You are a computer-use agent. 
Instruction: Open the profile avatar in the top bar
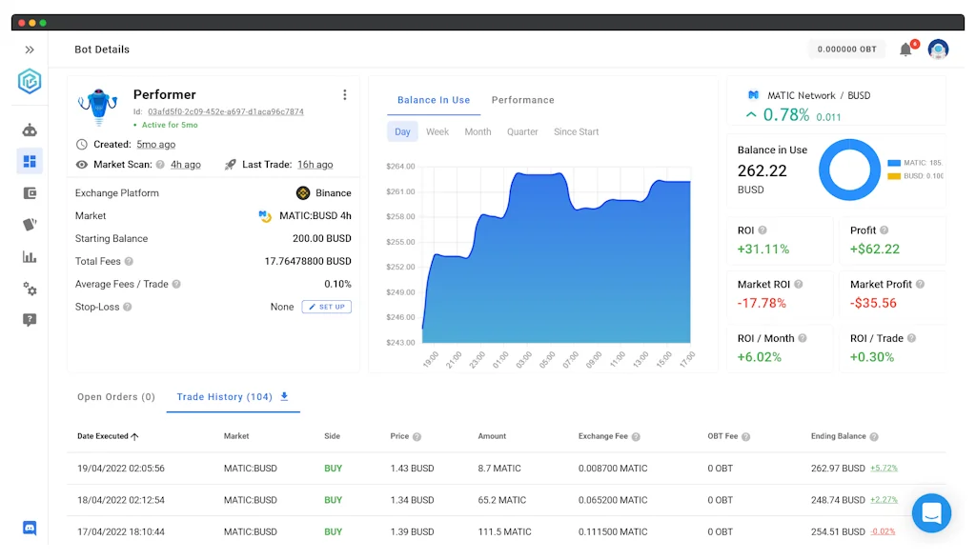[x=939, y=49]
